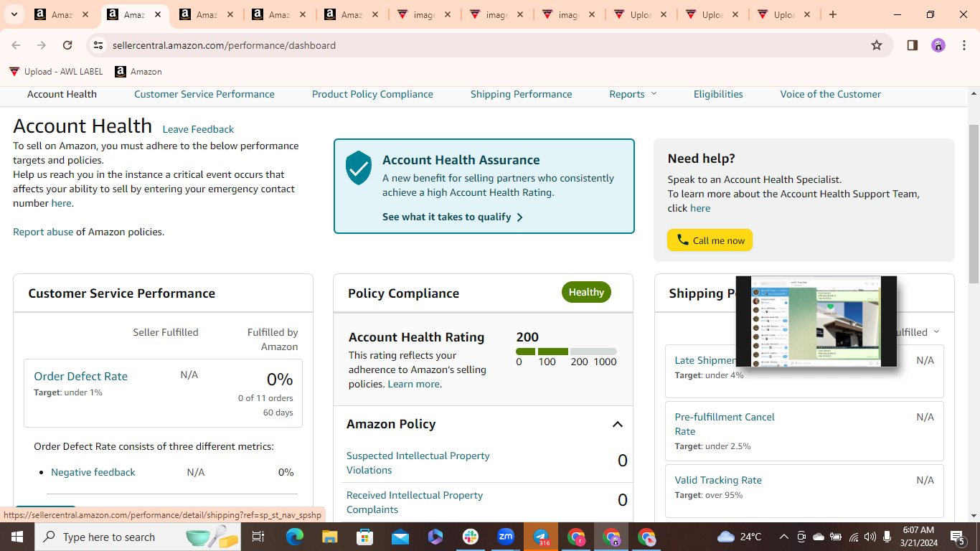Click the Account Health Rating progress bar
The height and width of the screenshot is (551, 980).
tap(566, 352)
